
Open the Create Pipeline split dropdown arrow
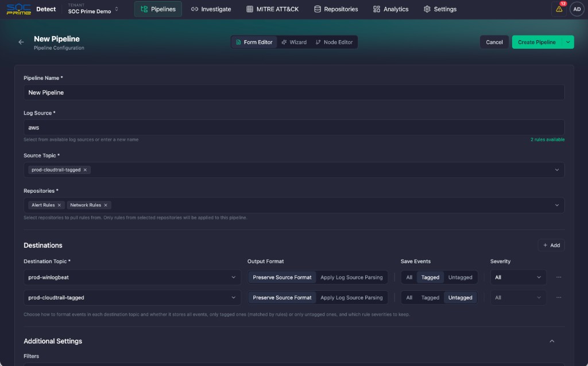tap(568, 42)
